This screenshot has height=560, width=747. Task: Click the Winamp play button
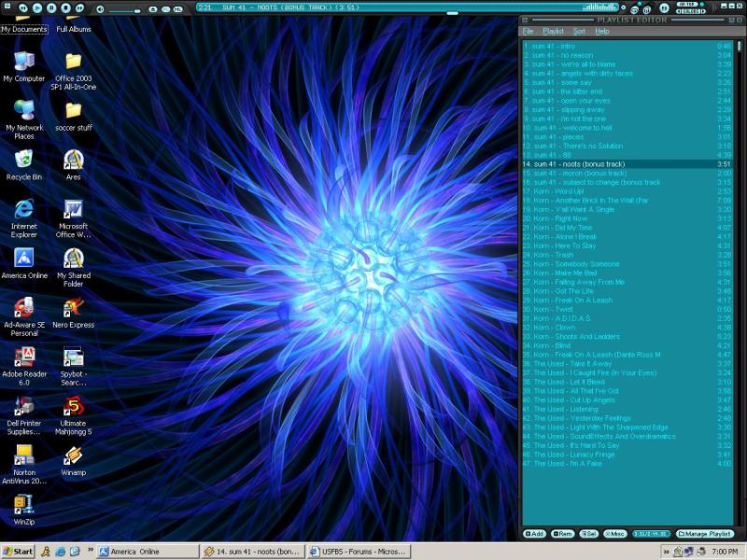click(x=37, y=7)
